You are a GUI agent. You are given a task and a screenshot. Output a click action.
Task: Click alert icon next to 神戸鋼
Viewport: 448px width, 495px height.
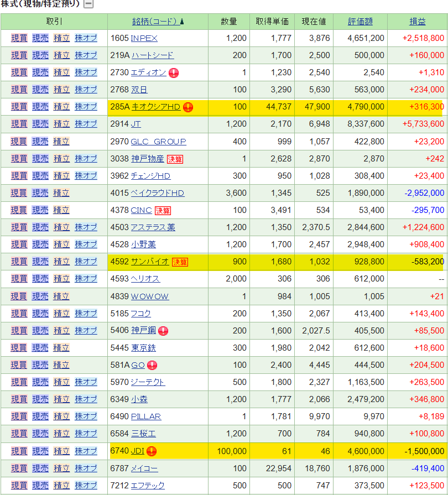163,331
